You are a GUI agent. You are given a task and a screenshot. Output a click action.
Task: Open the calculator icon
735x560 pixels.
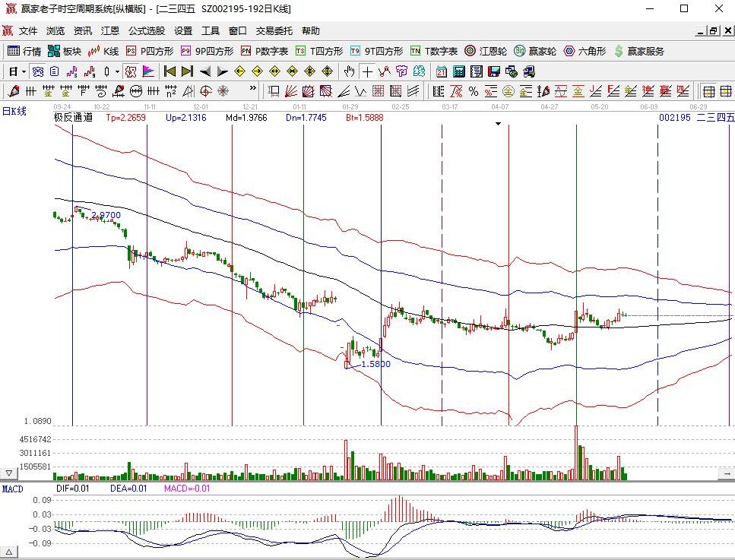[459, 71]
